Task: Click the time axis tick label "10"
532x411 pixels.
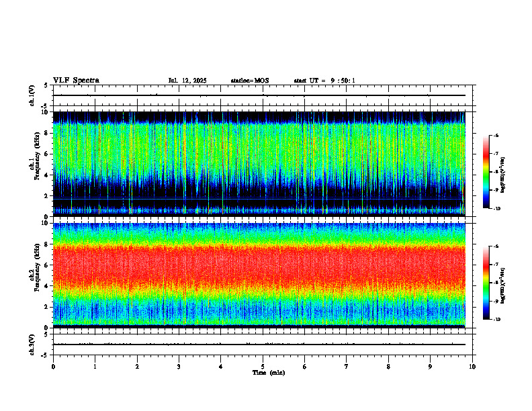Action: [472, 367]
